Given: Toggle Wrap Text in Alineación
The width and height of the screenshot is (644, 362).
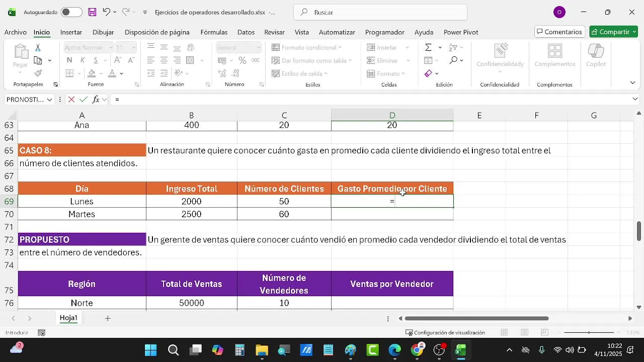Looking at the screenshot, I should (x=190, y=47).
